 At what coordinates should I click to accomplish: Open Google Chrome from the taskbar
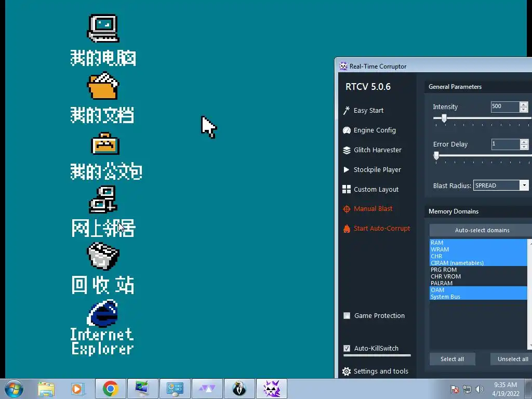(110, 389)
